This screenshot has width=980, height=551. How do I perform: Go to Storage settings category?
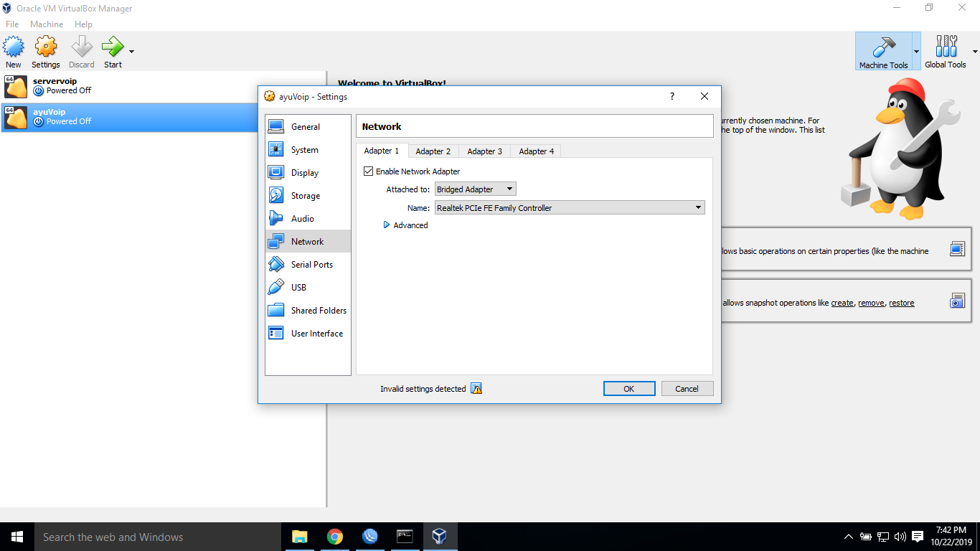308,196
